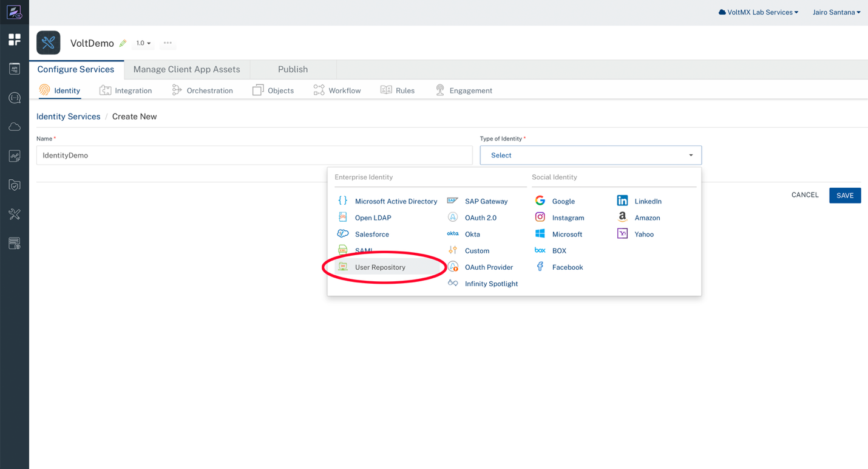Switch to the Rules sub-tab

point(398,91)
